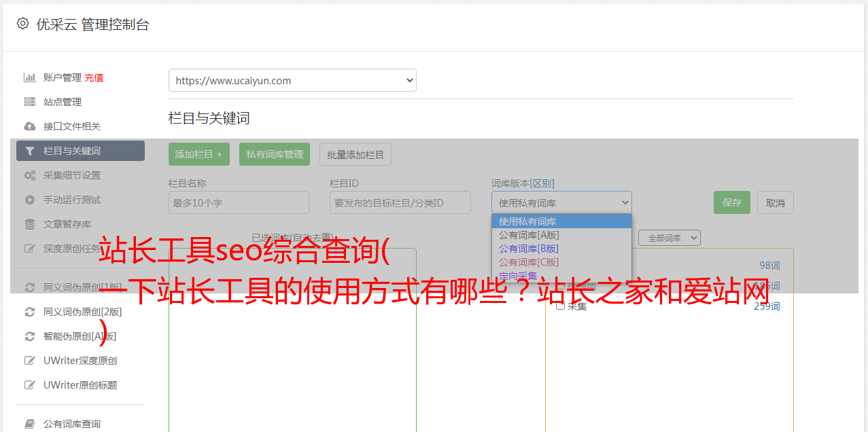Open 账户管理 in the sidebar
The width and height of the screenshot is (868, 432).
[x=62, y=77]
